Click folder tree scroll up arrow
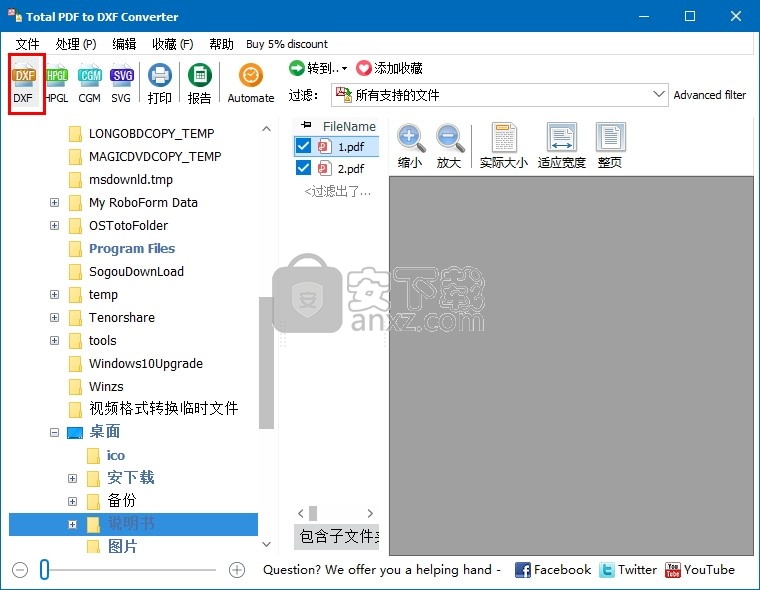 click(267, 128)
